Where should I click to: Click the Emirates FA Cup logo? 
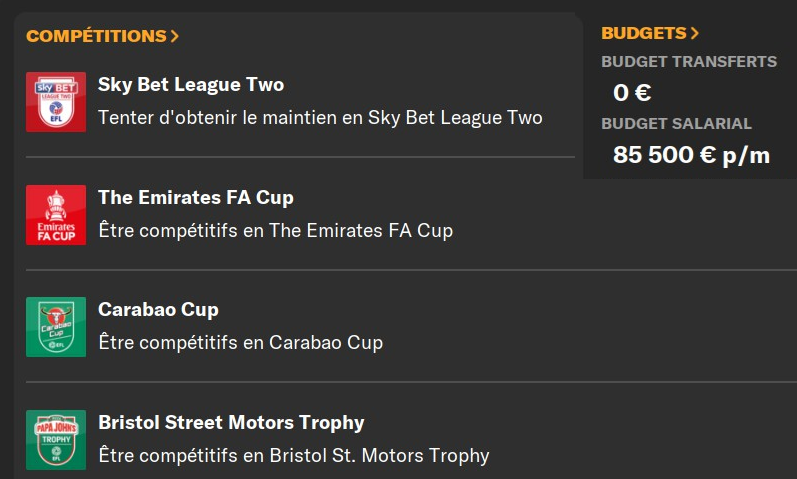(x=56, y=215)
